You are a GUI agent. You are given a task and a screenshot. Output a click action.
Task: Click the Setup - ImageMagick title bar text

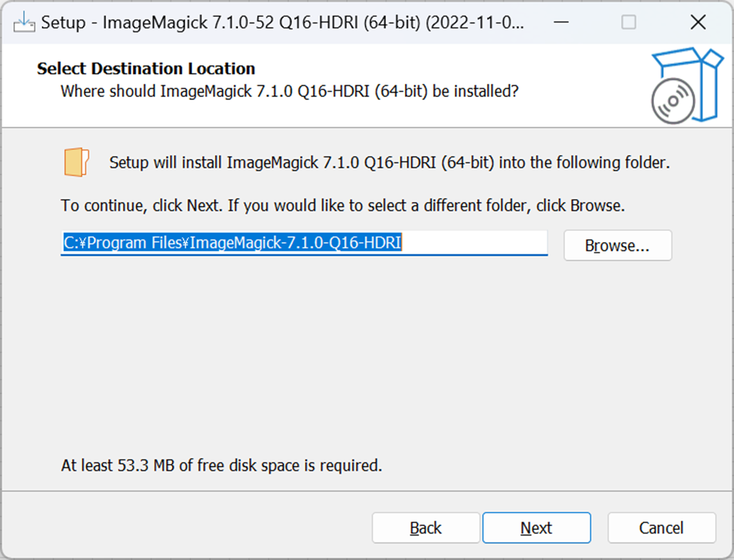pyautogui.click(x=283, y=23)
